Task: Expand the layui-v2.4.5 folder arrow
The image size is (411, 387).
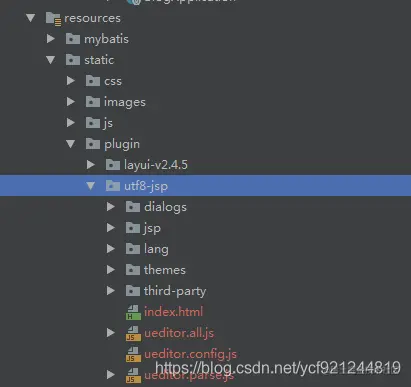Action: (x=91, y=165)
